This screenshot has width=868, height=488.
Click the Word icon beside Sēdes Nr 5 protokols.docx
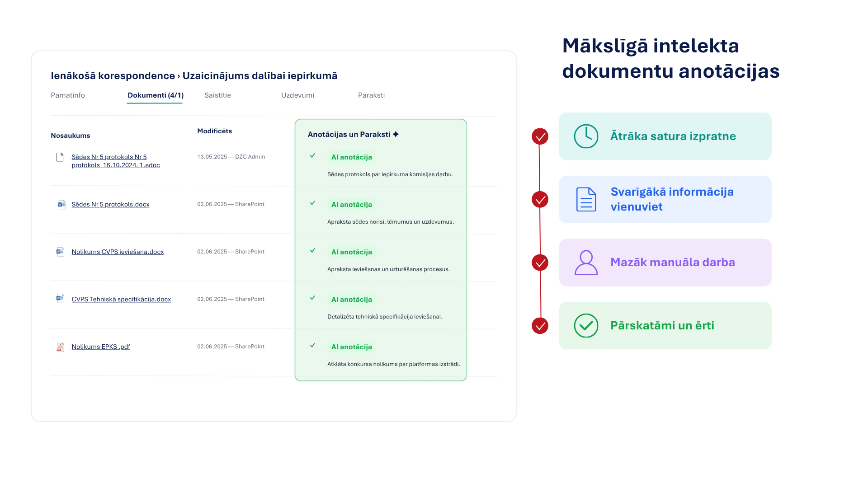point(61,205)
